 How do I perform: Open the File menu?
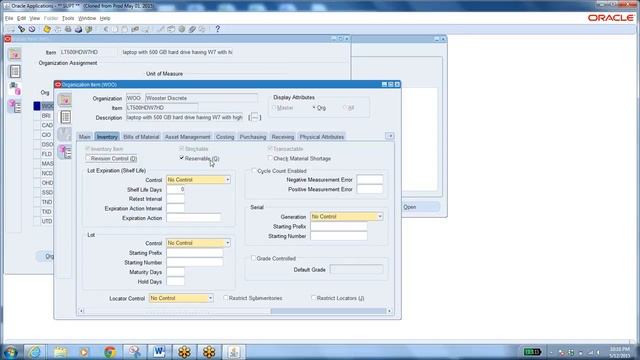pyautogui.click(x=9, y=18)
